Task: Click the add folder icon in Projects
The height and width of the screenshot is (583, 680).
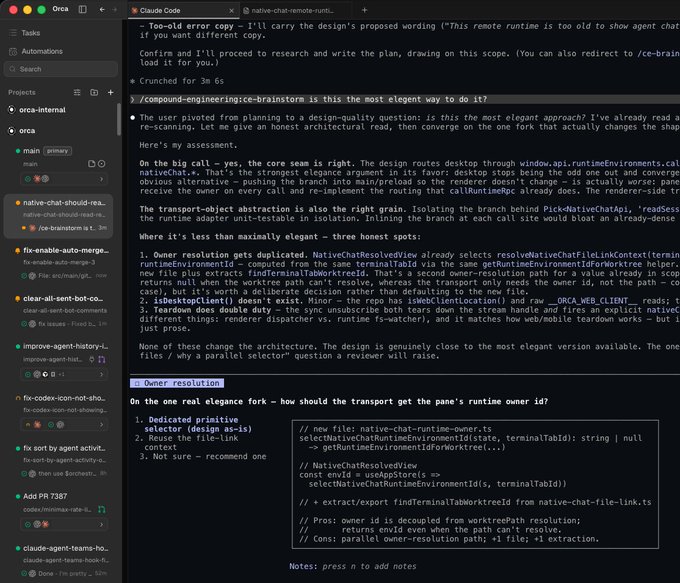Action: click(x=94, y=92)
